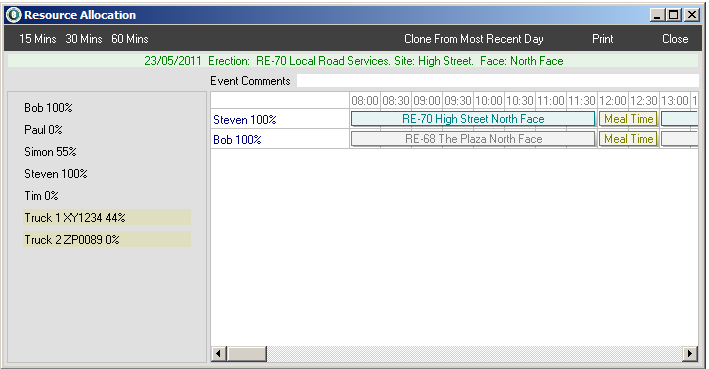Click the Steven 100% schedule row label
The height and width of the screenshot is (369, 709).
tap(245, 120)
